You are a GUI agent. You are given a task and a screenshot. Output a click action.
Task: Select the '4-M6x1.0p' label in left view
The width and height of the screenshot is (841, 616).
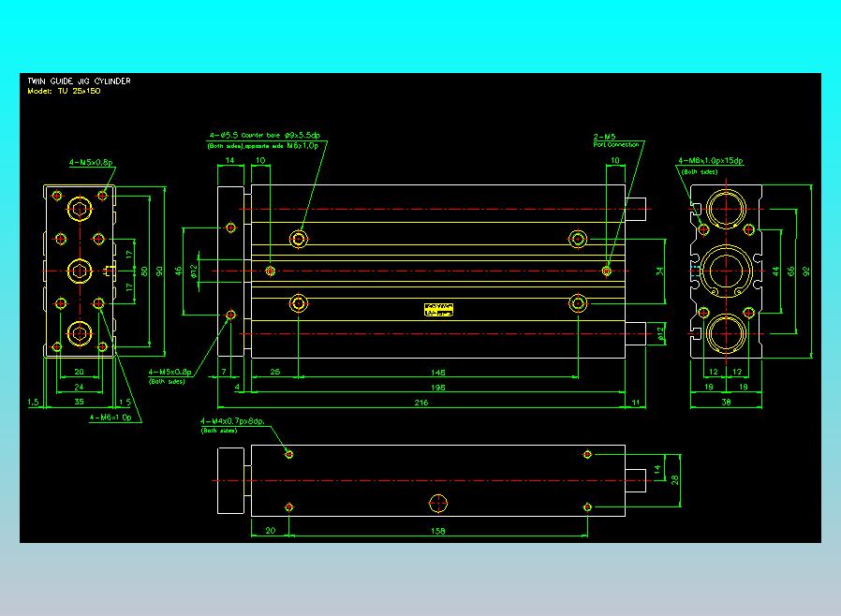[111, 418]
